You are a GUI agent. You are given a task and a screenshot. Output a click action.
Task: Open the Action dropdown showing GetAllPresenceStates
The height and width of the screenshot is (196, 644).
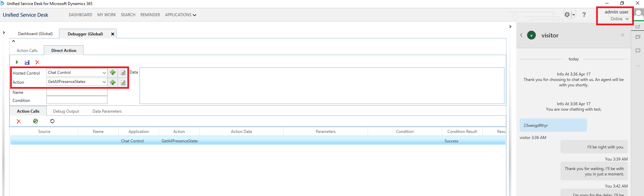[104, 82]
